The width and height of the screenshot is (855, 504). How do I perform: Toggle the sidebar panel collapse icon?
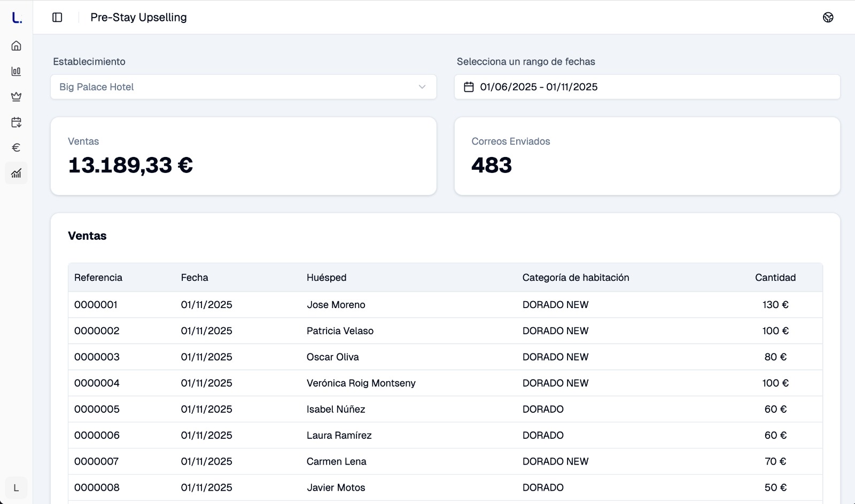pyautogui.click(x=57, y=18)
